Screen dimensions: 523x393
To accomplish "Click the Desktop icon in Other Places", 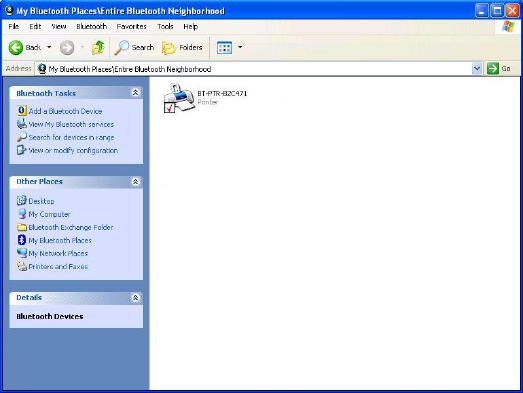I will pos(22,201).
